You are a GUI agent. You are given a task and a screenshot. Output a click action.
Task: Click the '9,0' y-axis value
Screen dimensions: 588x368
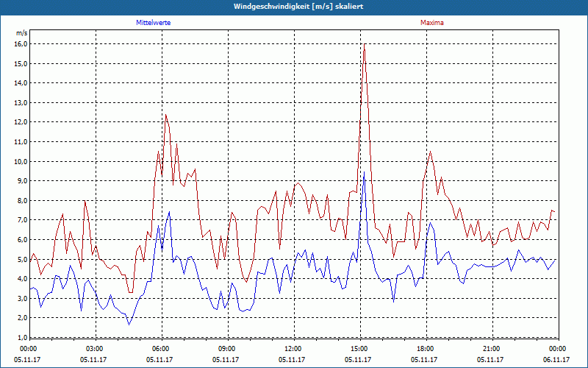click(23, 181)
